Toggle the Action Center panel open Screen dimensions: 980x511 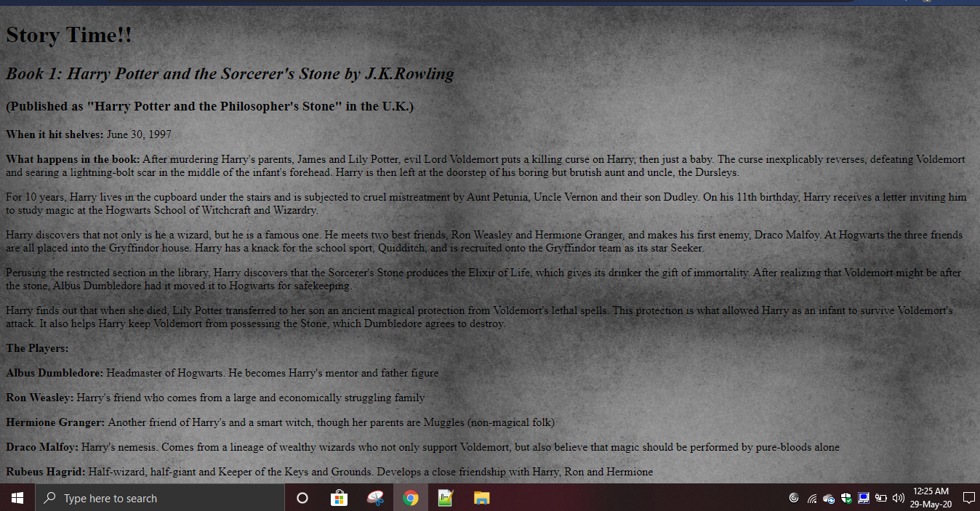click(x=968, y=498)
